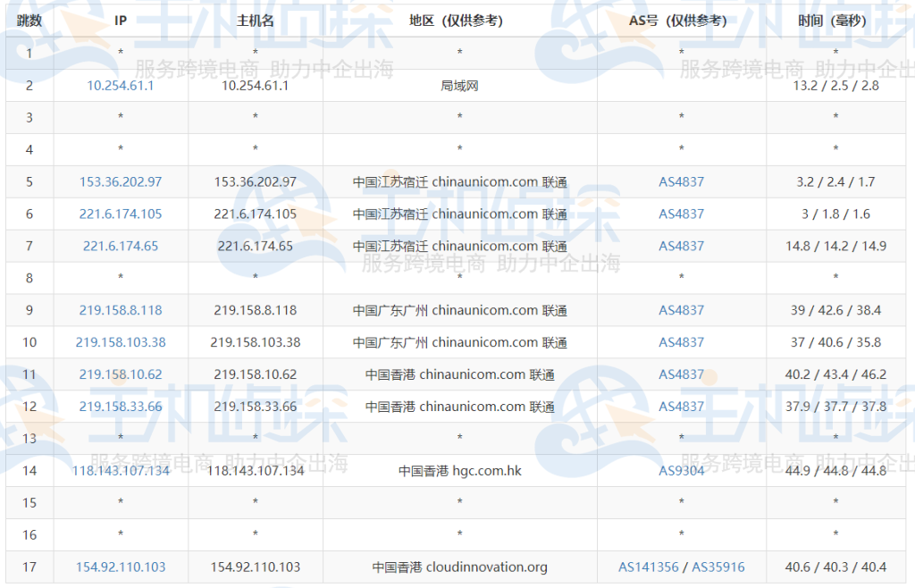This screenshot has width=915, height=588.
Task: Click the 153.36.202.97 IP link
Action: click(x=120, y=181)
